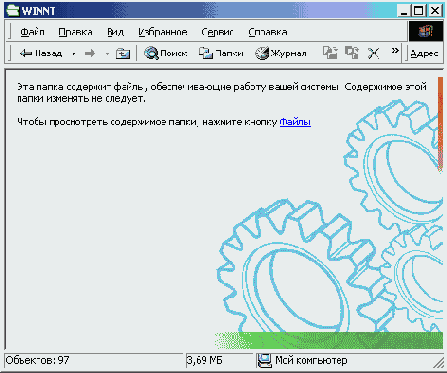Expand the Назад history dropdown arrow
447x373 pixels.
(x=74, y=53)
